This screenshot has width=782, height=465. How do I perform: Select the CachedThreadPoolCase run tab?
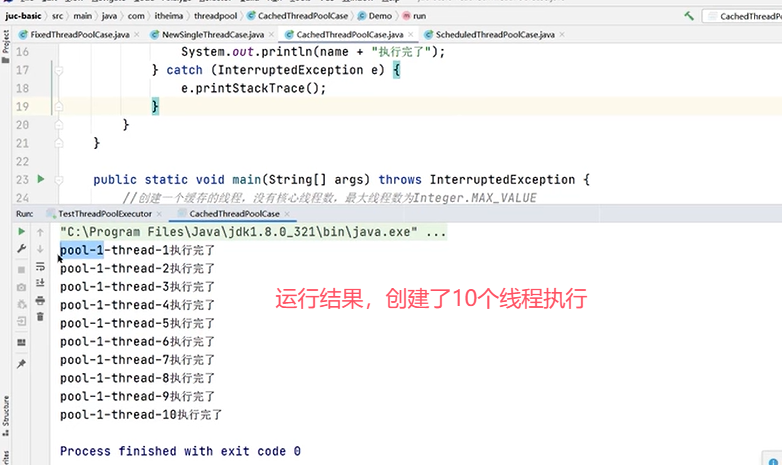click(x=234, y=214)
